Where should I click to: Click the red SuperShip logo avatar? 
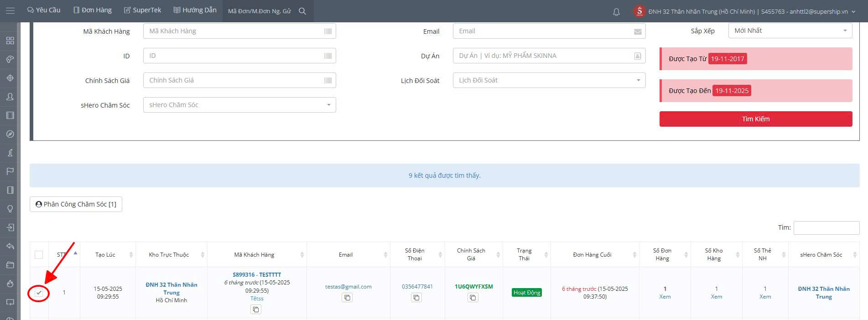(x=639, y=11)
